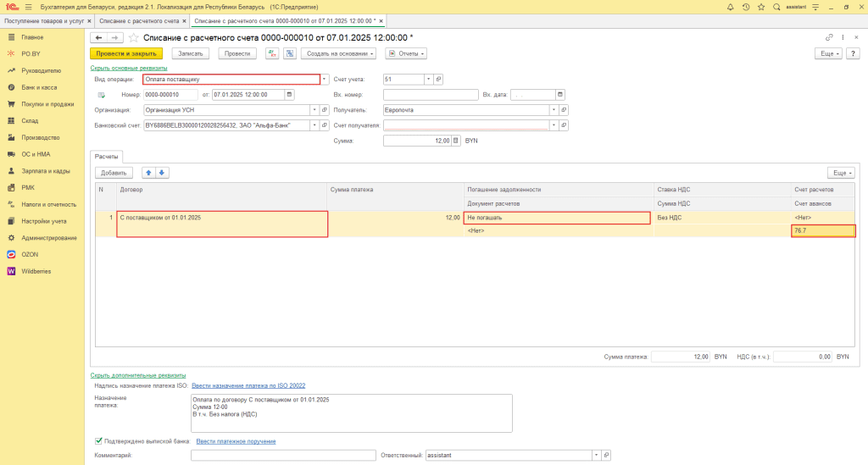This screenshot has height=465, width=868.
Task: Click into Комментарий input field
Action: click(x=283, y=456)
